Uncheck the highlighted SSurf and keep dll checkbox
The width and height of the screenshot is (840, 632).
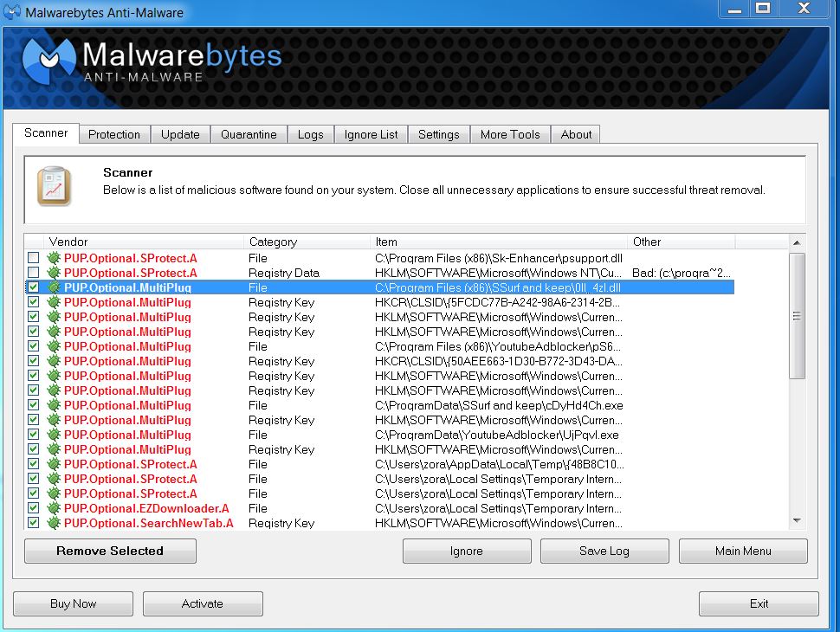tap(33, 287)
